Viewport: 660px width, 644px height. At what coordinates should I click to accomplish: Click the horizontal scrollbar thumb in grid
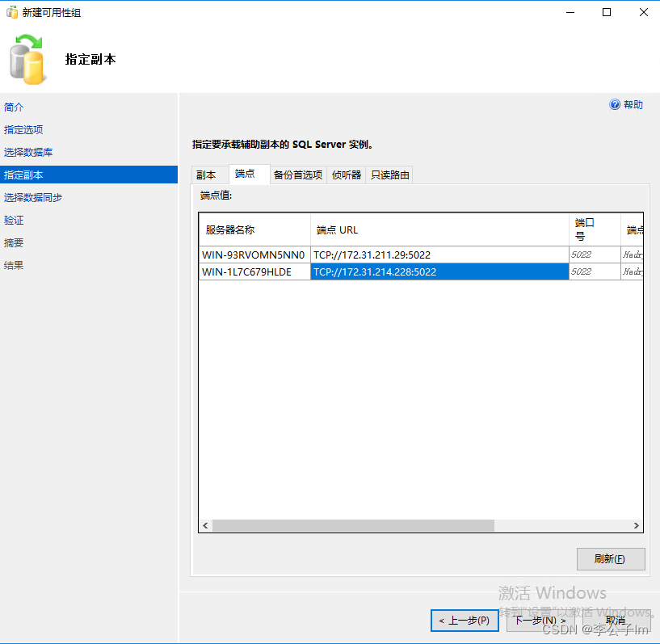[353, 525]
